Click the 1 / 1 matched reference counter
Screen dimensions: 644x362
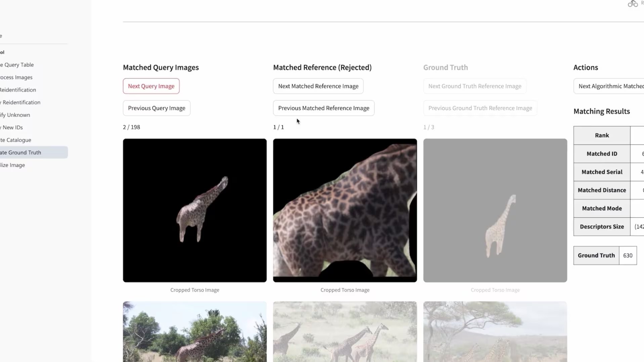[x=278, y=127]
